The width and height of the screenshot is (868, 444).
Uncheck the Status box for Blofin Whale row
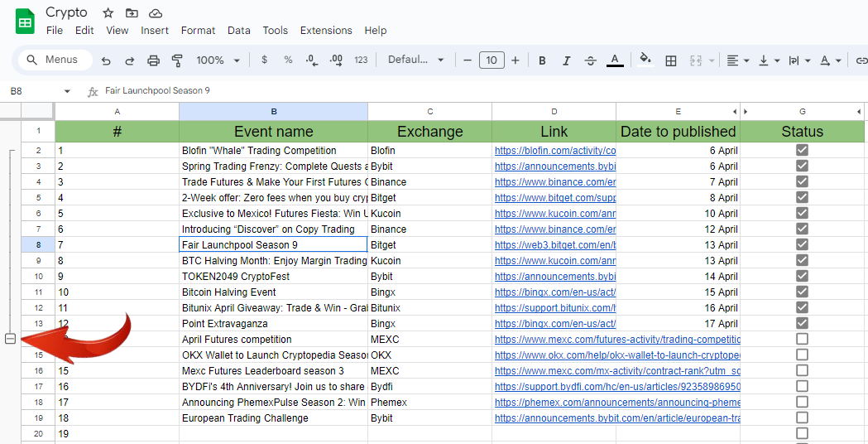pos(802,150)
